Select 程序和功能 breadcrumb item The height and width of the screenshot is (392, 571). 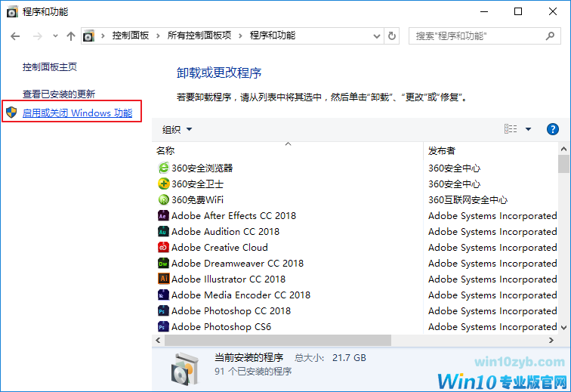[273, 35]
